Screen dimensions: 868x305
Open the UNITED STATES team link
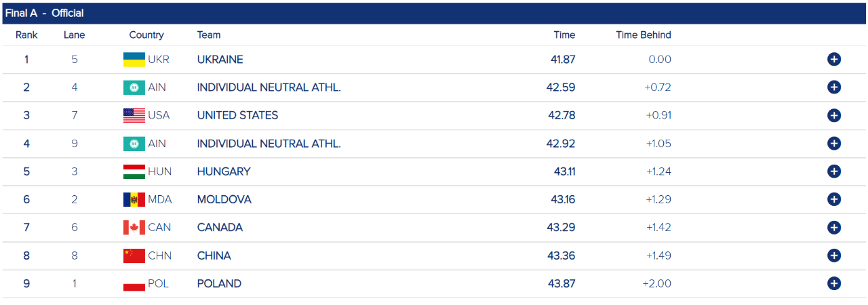(x=237, y=115)
